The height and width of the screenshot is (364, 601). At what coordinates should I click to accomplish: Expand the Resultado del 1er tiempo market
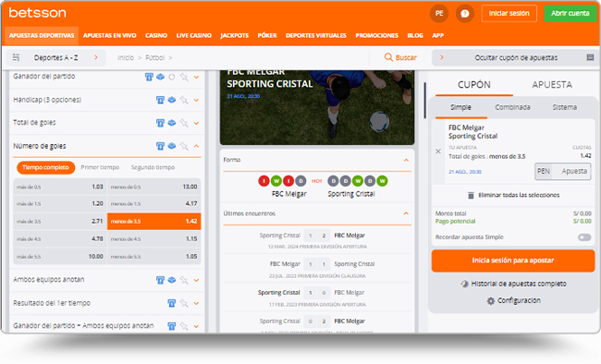[x=196, y=303]
